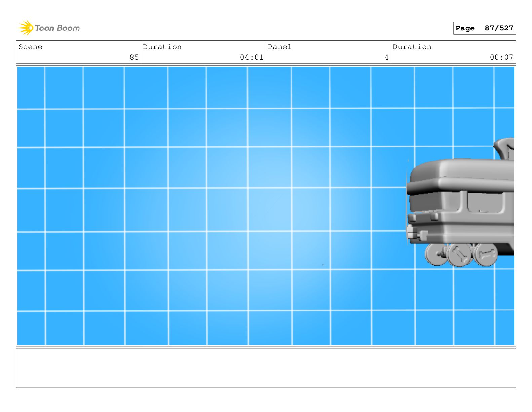Viewport: 532px width, 412px height.
Task: Click the Scene label
Action: tap(30, 47)
